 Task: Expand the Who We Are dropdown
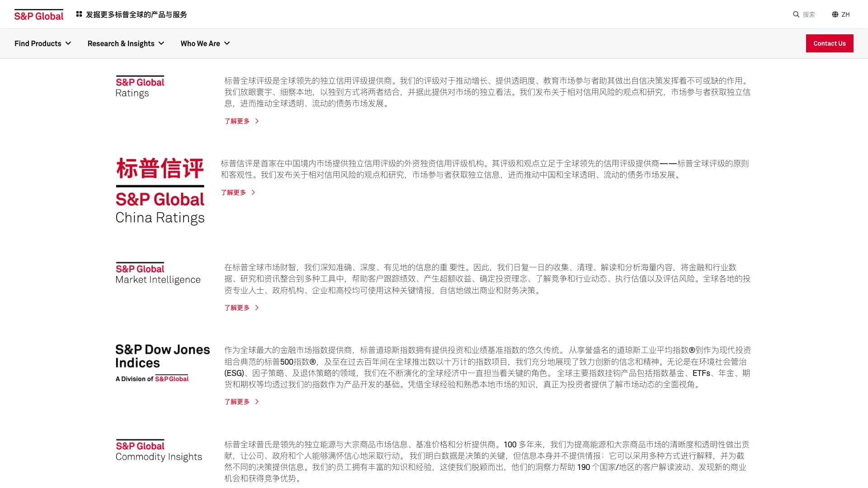pos(205,43)
